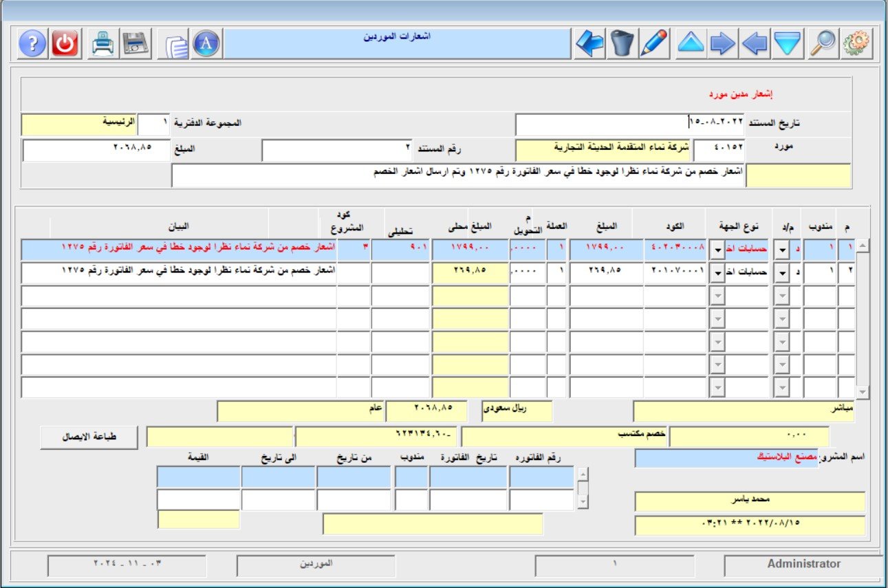
Task: Jump to last record with down triangle icon
Action: (788, 44)
